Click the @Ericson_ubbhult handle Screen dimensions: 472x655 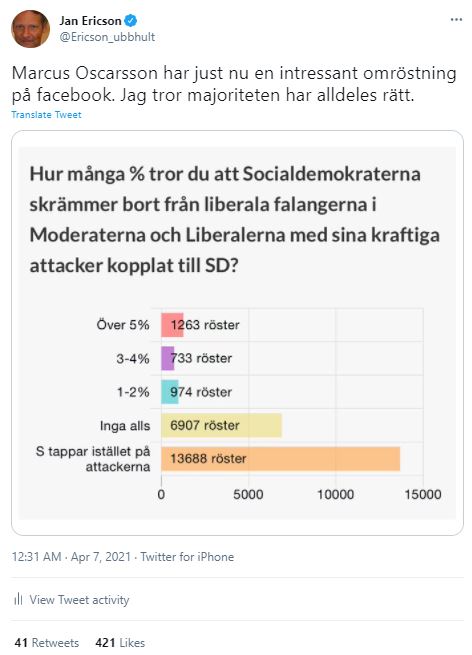pyautogui.click(x=107, y=37)
